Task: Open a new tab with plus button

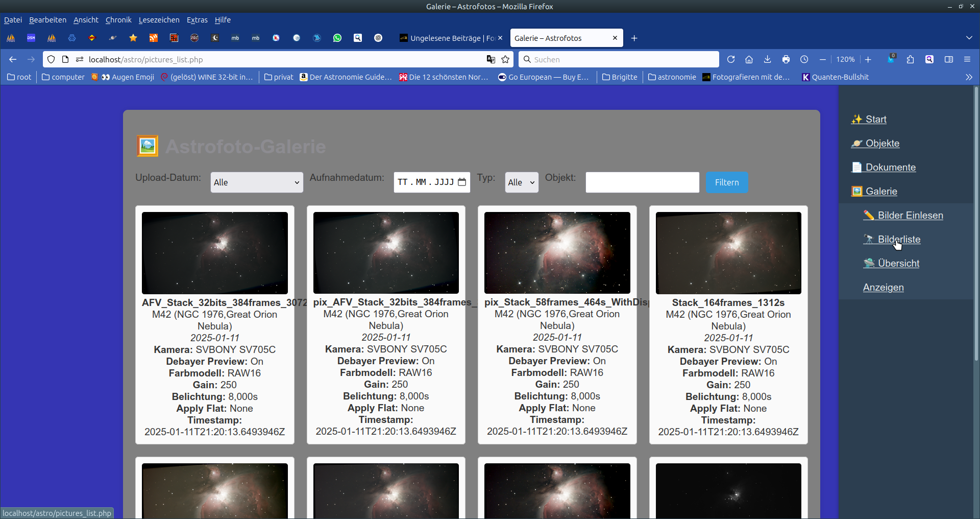Action: point(634,38)
